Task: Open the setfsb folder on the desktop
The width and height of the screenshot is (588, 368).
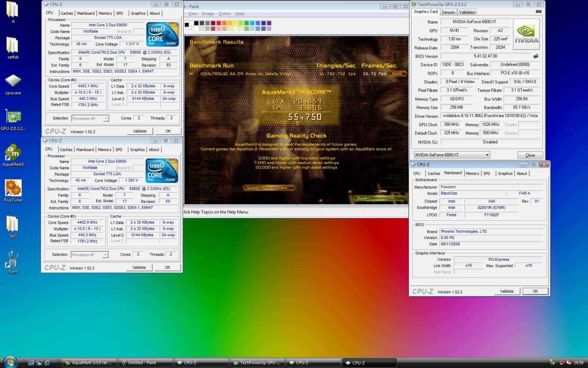Action: click(x=13, y=49)
